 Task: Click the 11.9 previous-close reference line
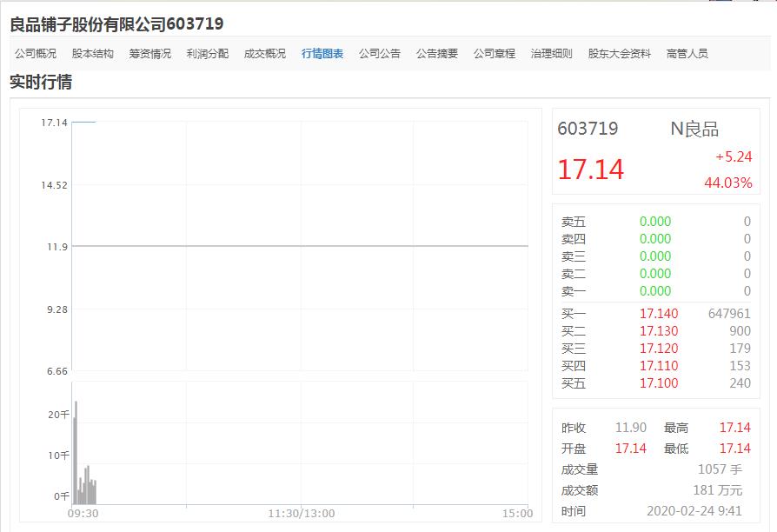(301, 246)
